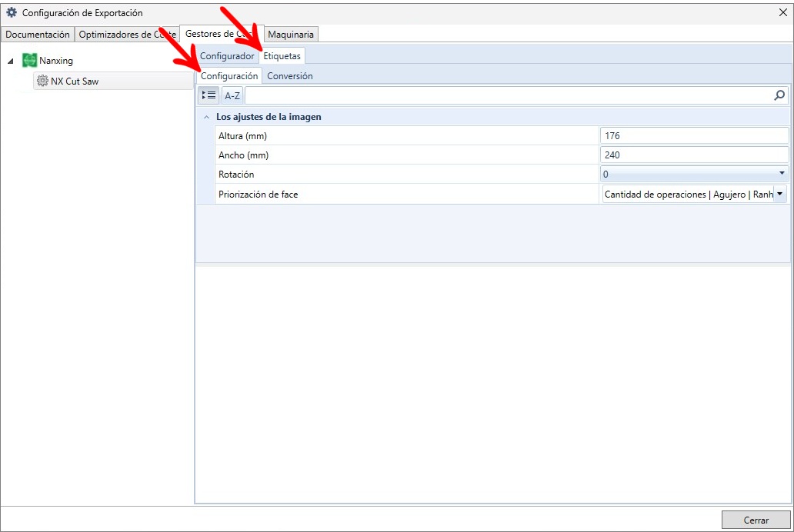This screenshot has height=532, width=794.
Task: Open the Conversión sub-tab
Action: pos(289,76)
